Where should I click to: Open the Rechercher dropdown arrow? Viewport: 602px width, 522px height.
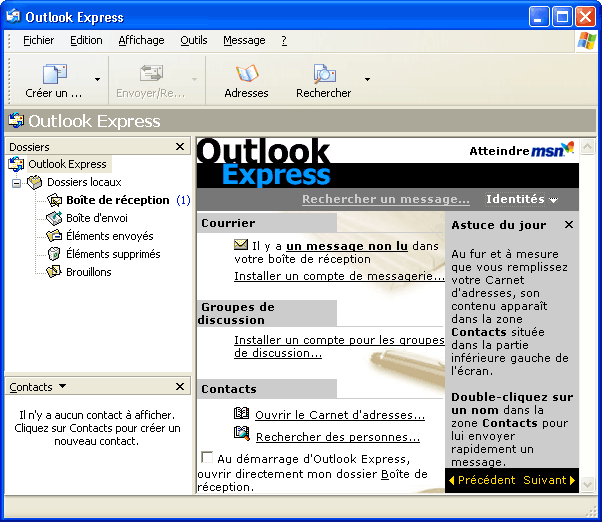pos(367,79)
